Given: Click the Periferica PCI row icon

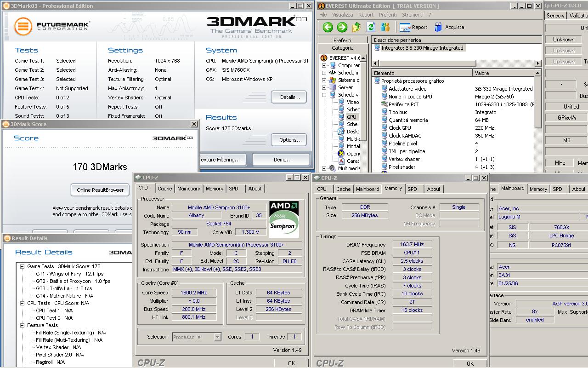Looking at the screenshot, I should pos(384,104).
